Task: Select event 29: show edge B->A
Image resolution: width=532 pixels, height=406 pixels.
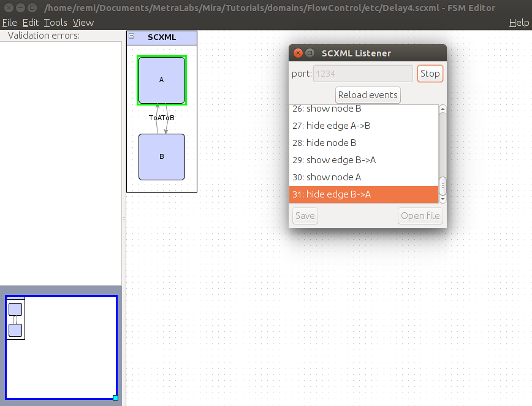Action: point(364,160)
